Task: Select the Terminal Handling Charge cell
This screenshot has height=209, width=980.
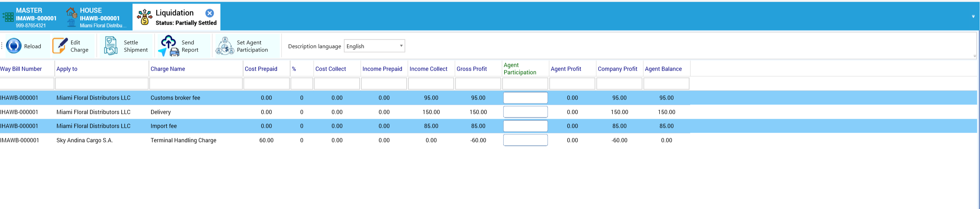Action: (183, 140)
